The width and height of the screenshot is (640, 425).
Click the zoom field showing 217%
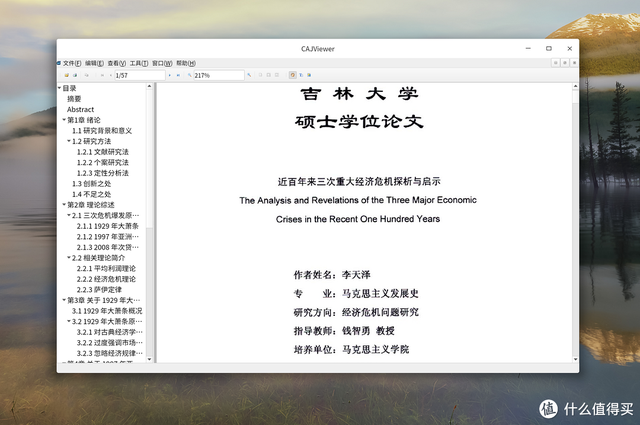(219, 75)
